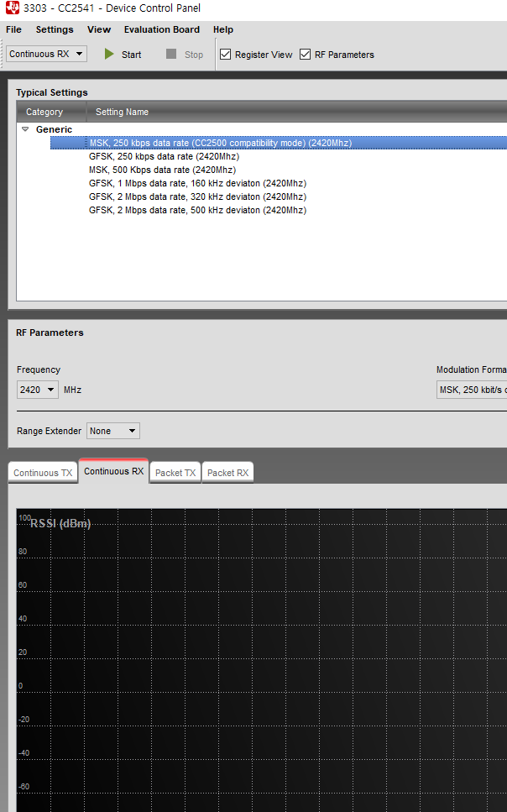Open the Evaluation Board menu
The image size is (507, 812).
161,29
